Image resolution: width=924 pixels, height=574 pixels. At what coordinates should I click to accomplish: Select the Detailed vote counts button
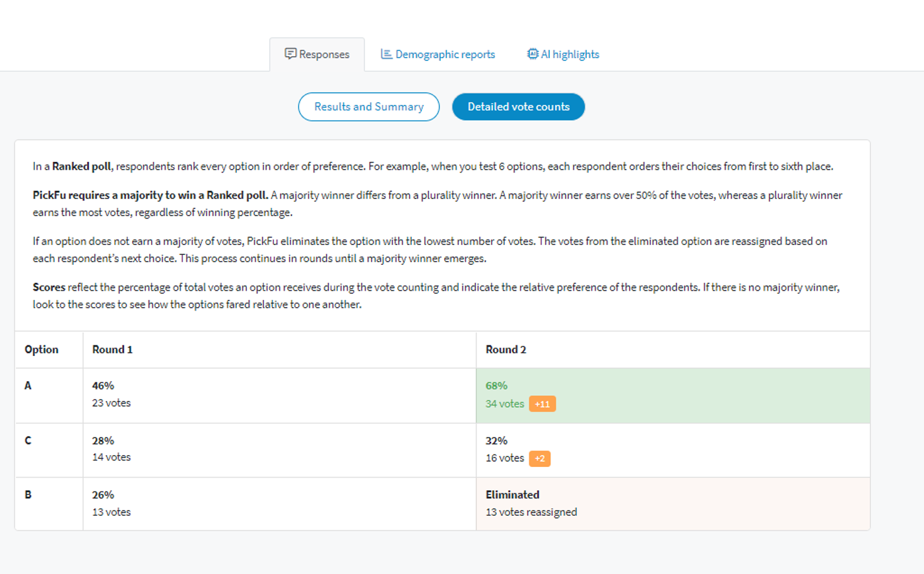[519, 107]
